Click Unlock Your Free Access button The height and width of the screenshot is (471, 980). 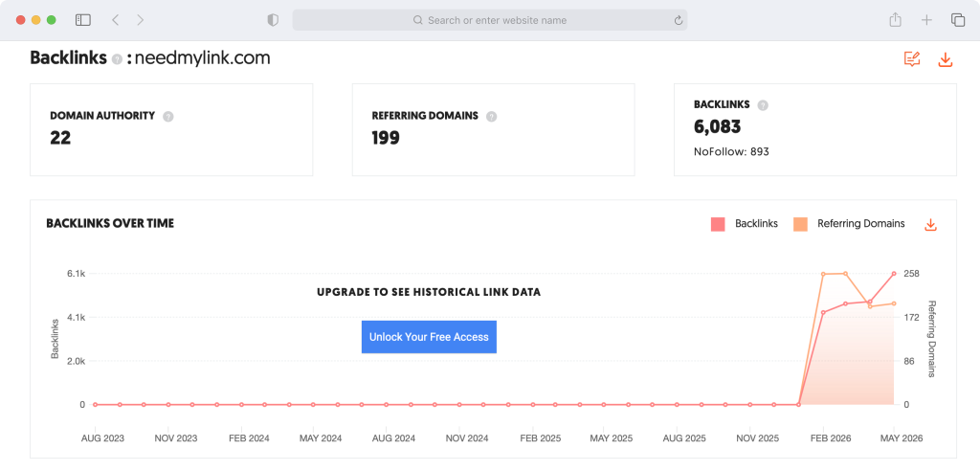click(429, 337)
